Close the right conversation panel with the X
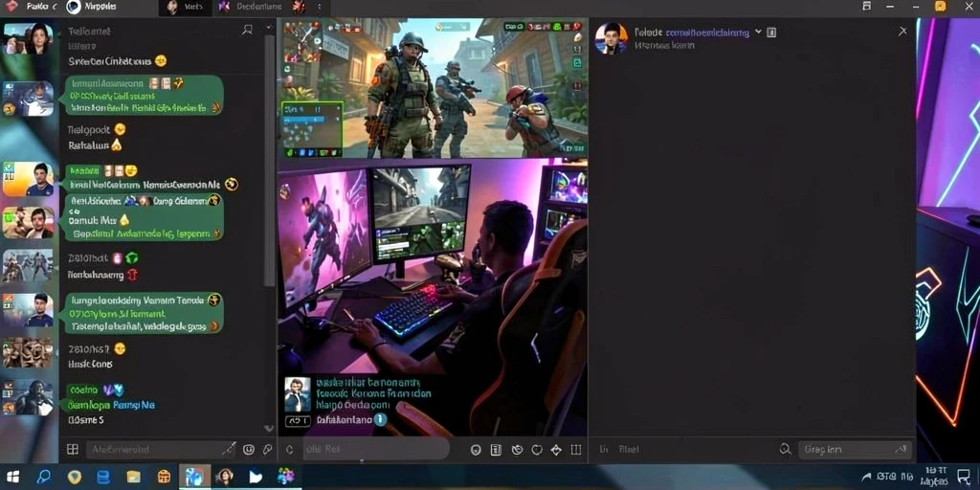 pos(902,31)
